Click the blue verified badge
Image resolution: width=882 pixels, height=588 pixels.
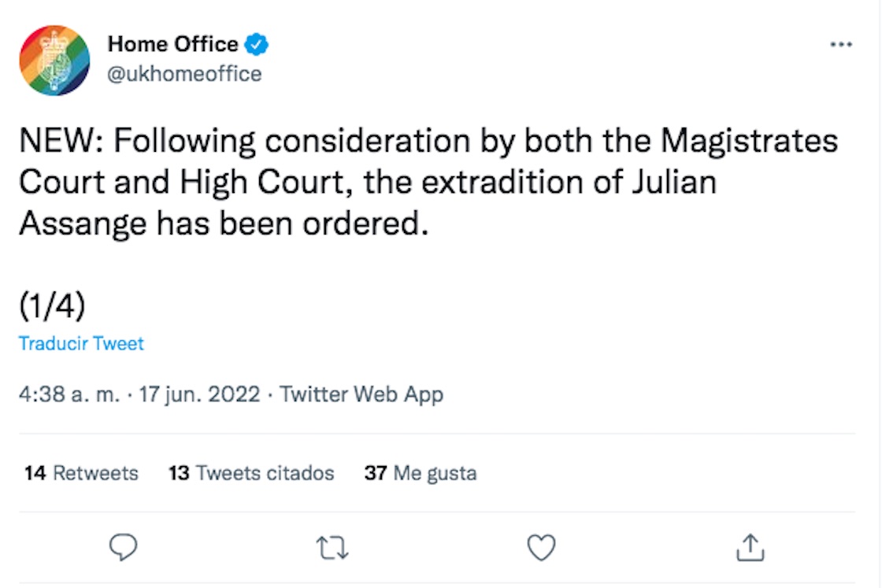click(257, 45)
